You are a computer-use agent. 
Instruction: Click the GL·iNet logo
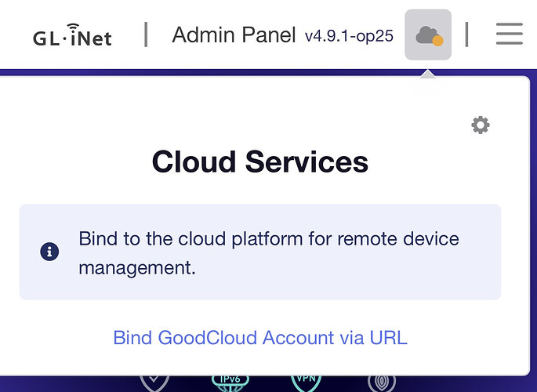tap(72, 35)
